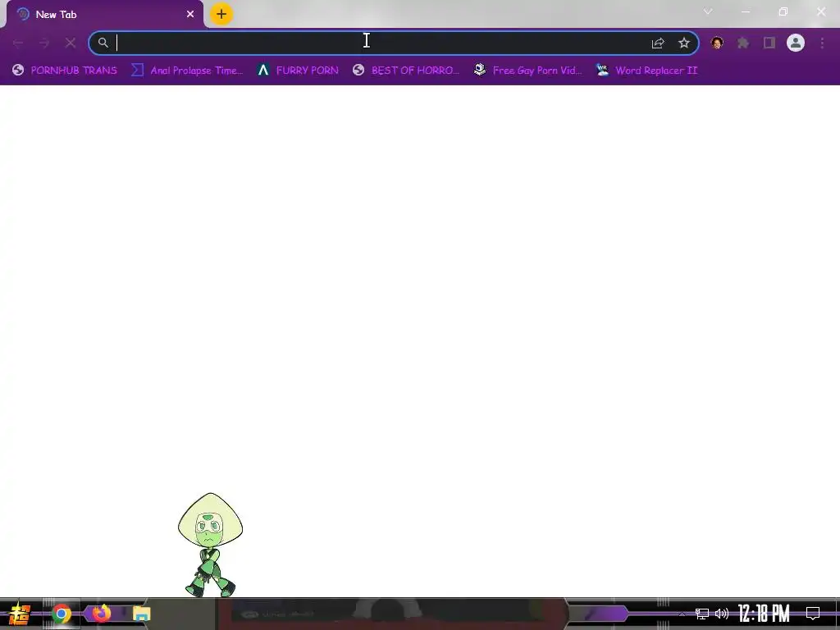
Task: Open the Extensions puzzle menu
Action: (x=743, y=43)
